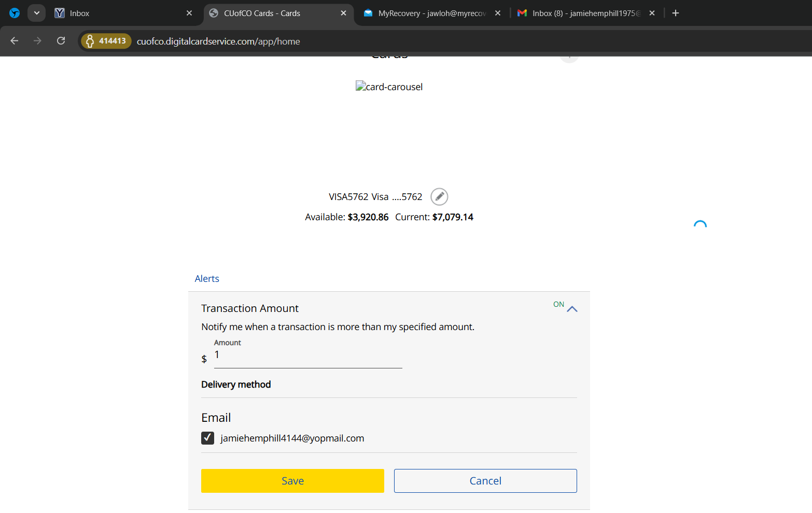Open the Alerts link

tap(207, 279)
